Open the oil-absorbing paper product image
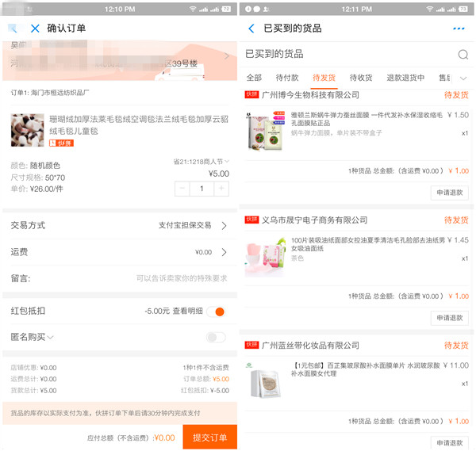This screenshot has width=476, height=451. (265, 257)
